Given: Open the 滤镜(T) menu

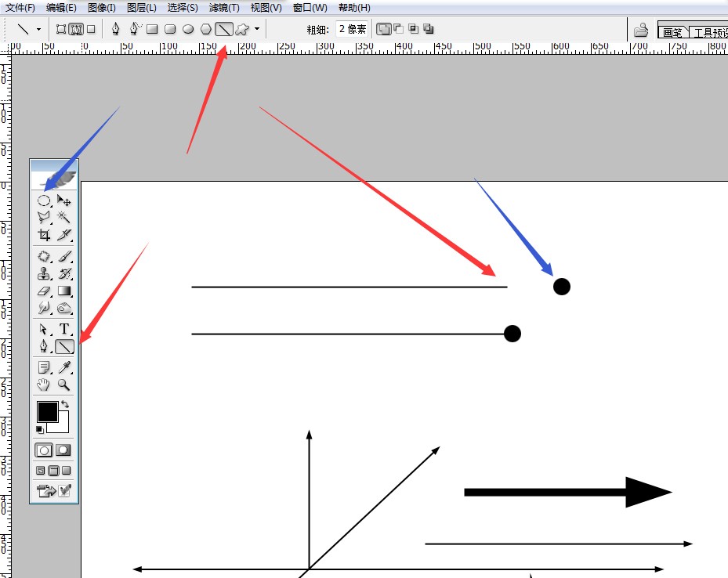Looking at the screenshot, I should pos(224,8).
